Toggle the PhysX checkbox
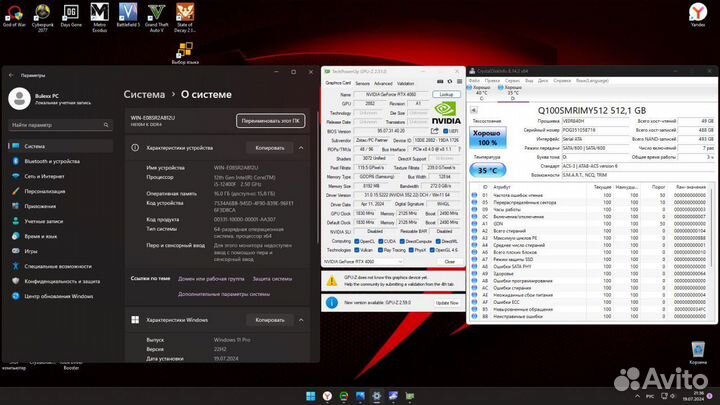 [x=411, y=250]
